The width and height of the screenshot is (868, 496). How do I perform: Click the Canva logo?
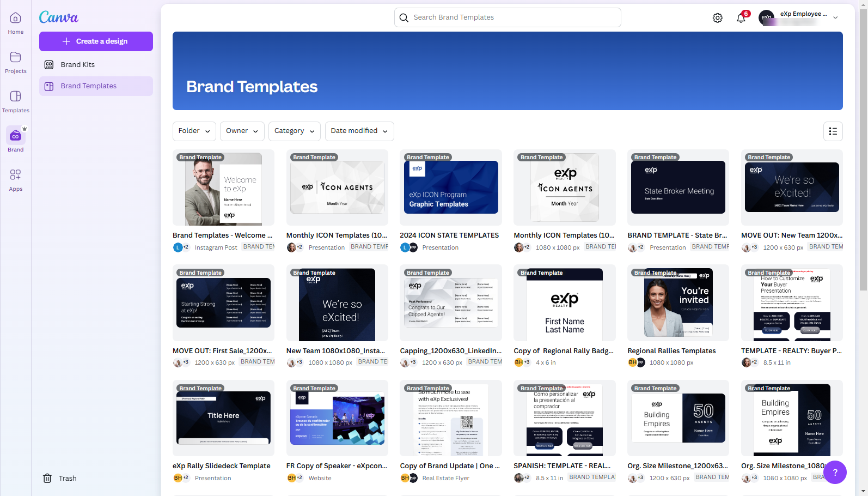click(59, 17)
